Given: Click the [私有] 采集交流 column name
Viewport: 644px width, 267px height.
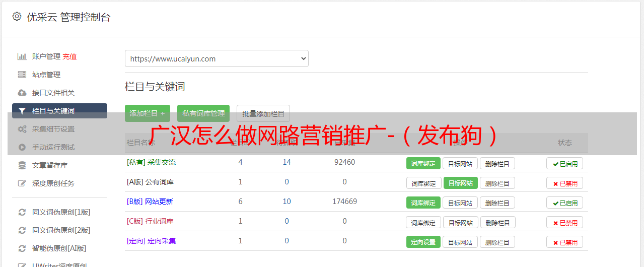Looking at the screenshot, I should [x=151, y=162].
